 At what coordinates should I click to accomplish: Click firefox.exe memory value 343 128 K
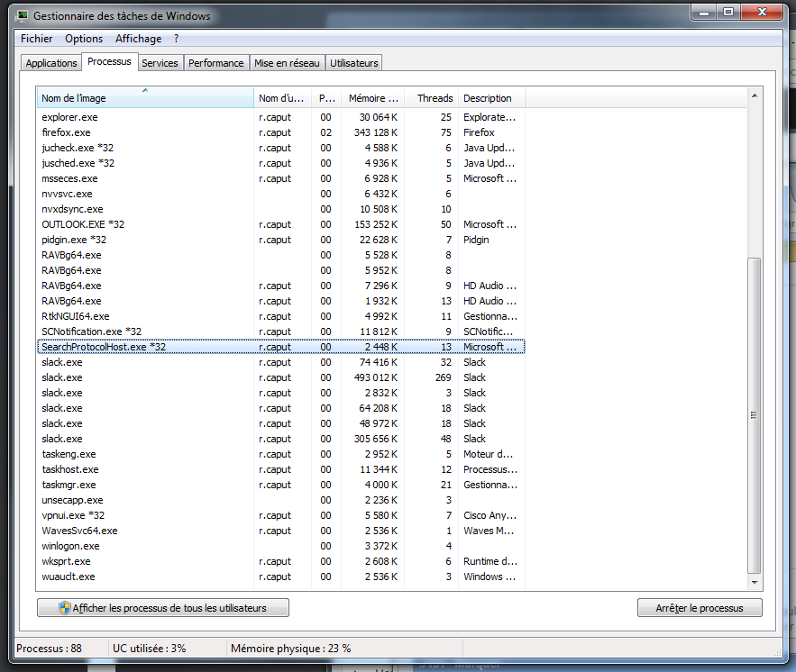pos(376,132)
